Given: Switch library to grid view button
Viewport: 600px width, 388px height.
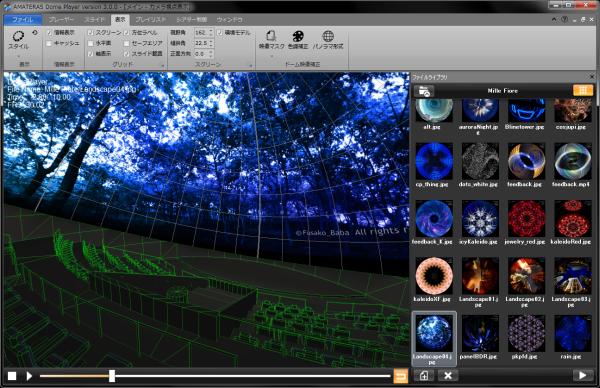Looking at the screenshot, I should click(x=583, y=90).
